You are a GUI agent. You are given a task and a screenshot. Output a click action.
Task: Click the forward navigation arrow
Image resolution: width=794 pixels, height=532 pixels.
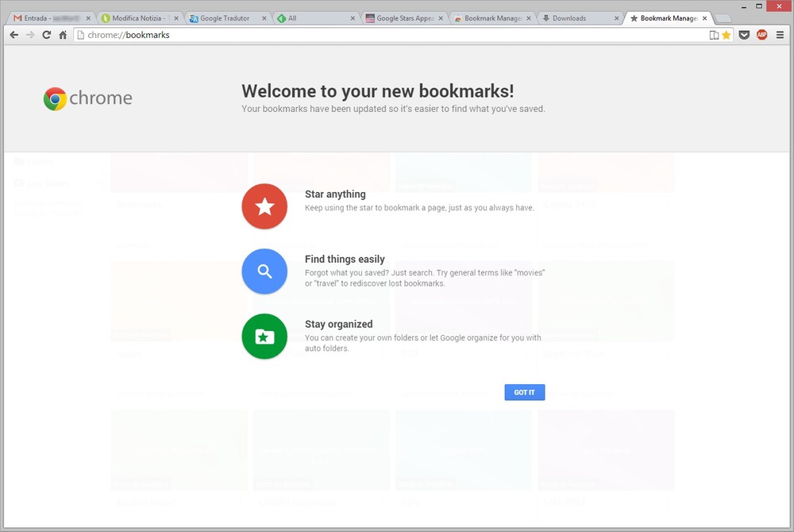pos(30,35)
